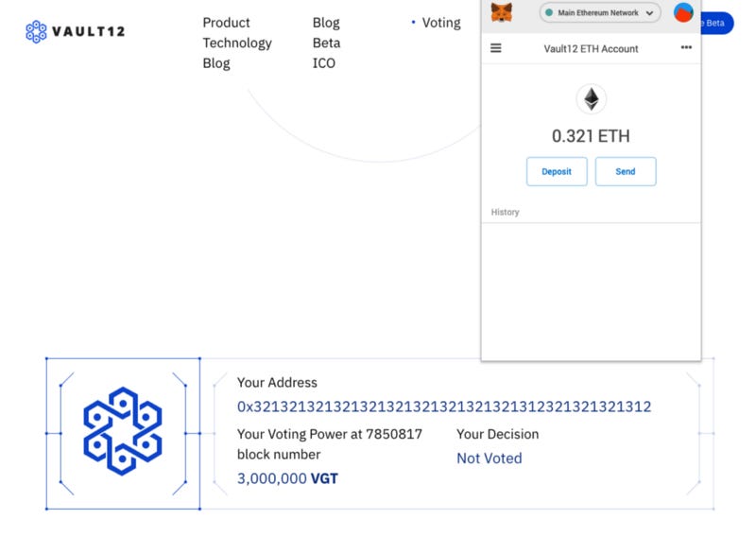Open Blog link above Beta
The image size is (756, 554).
point(326,23)
